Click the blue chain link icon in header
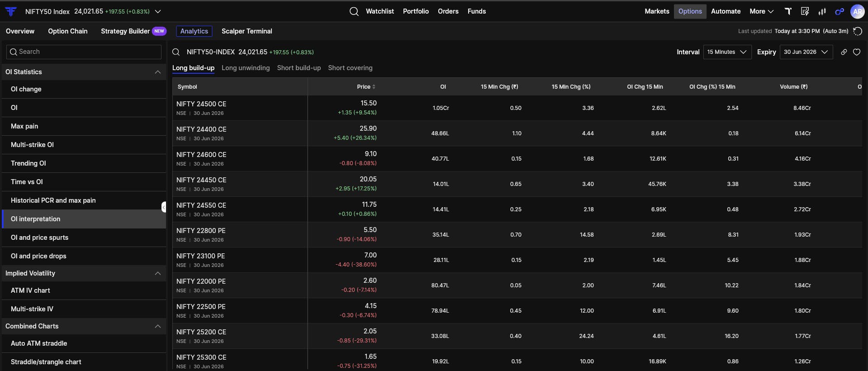Viewport: 868px width, 371px height. coord(840,11)
